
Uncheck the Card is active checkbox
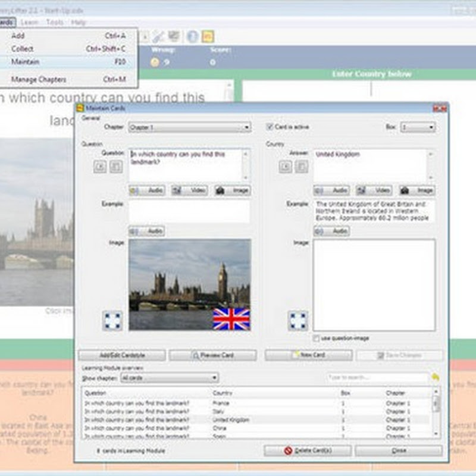(x=270, y=127)
